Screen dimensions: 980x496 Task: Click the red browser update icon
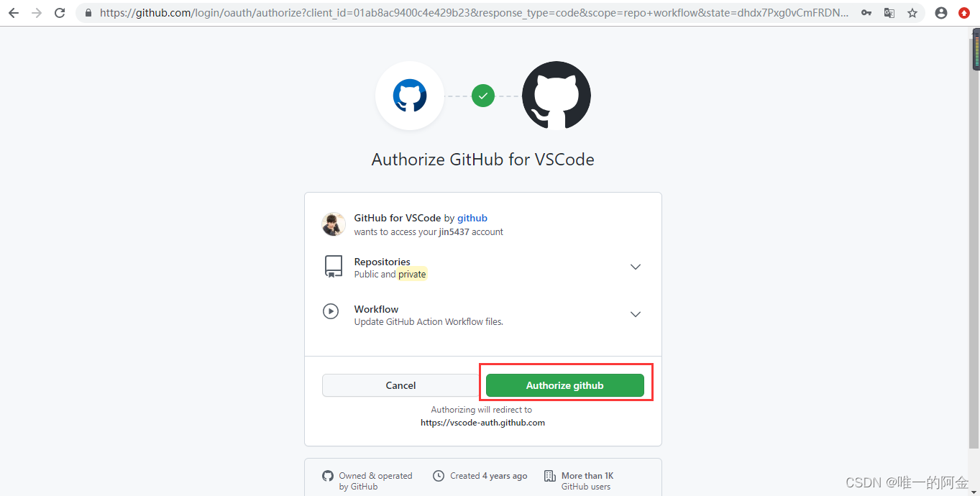point(964,13)
